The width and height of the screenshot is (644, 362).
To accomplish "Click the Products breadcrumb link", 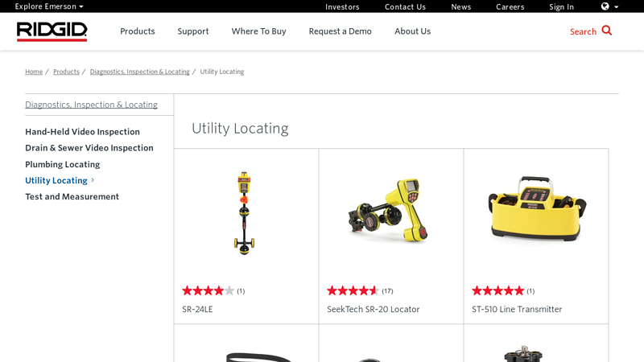I will [x=66, y=72].
